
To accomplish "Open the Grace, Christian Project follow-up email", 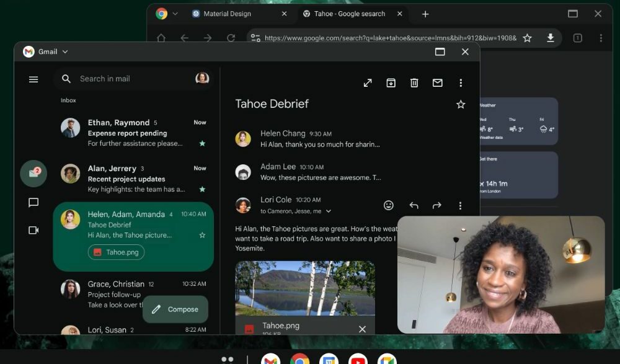I will tap(134, 294).
